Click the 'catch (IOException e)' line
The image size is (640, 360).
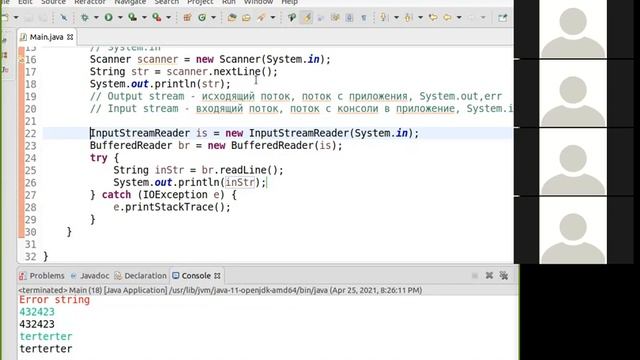click(163, 195)
